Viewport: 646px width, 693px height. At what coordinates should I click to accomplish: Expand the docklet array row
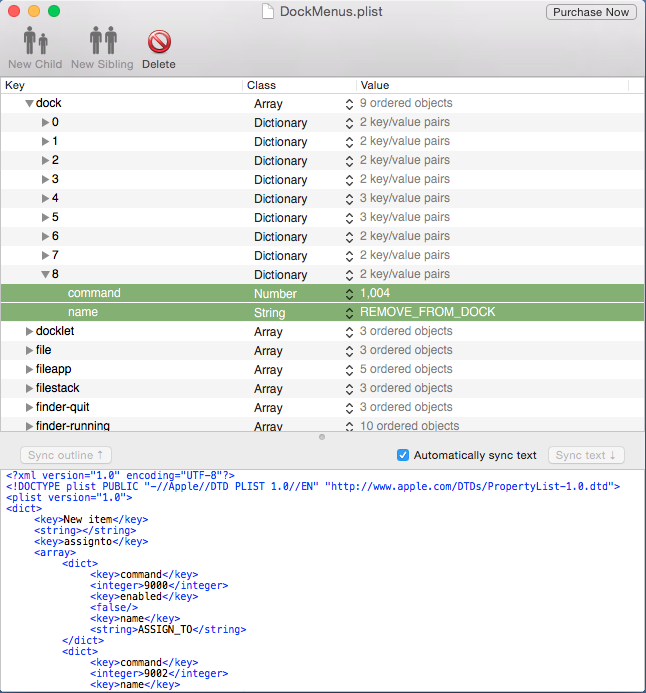[29, 331]
